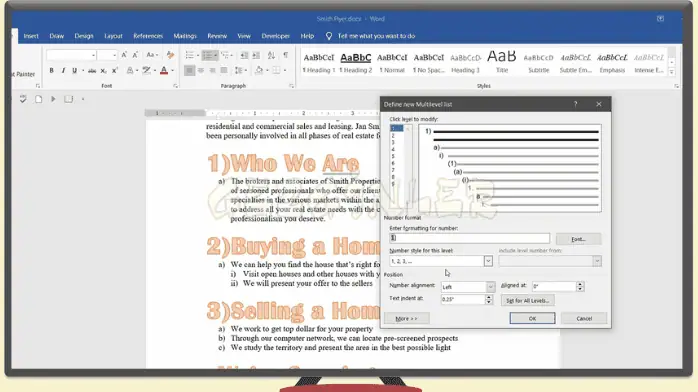Click Decrease Indent in Paragraph group
This screenshot has height=392, width=698.
244,55
